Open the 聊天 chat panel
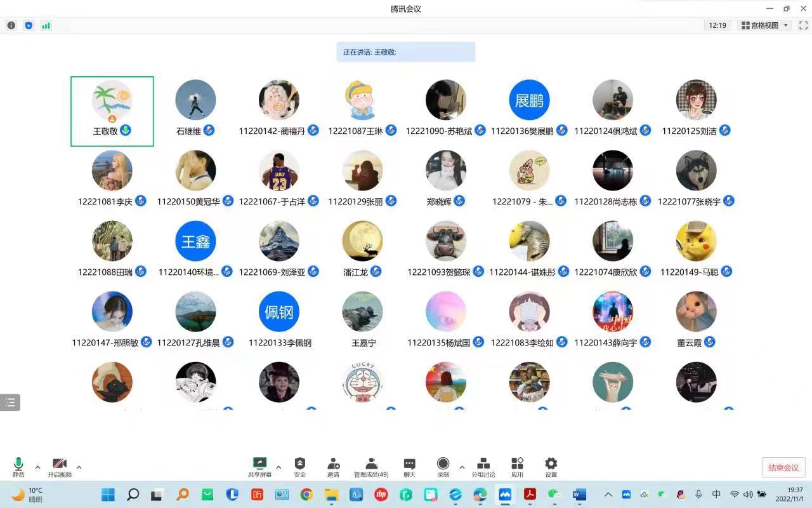 click(x=410, y=467)
